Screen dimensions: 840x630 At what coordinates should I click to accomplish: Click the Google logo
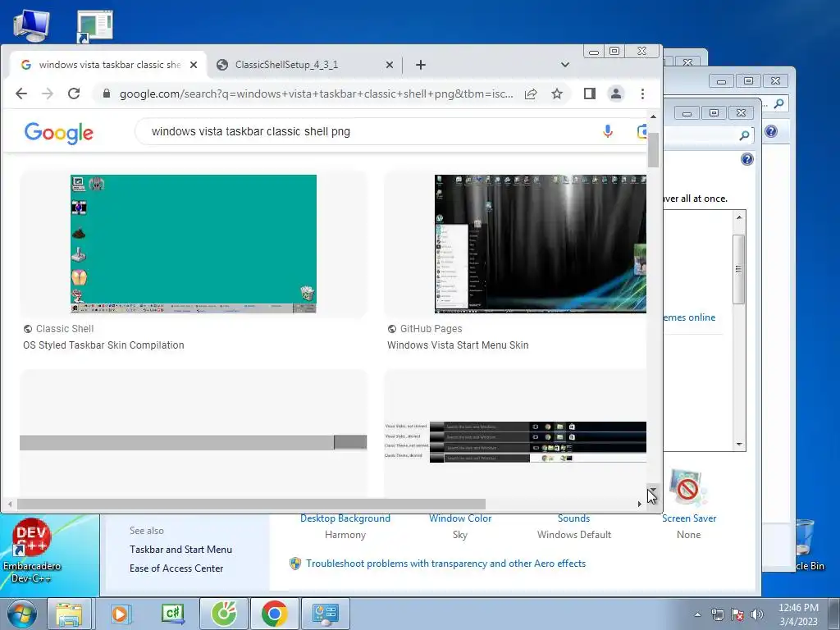pos(59,133)
